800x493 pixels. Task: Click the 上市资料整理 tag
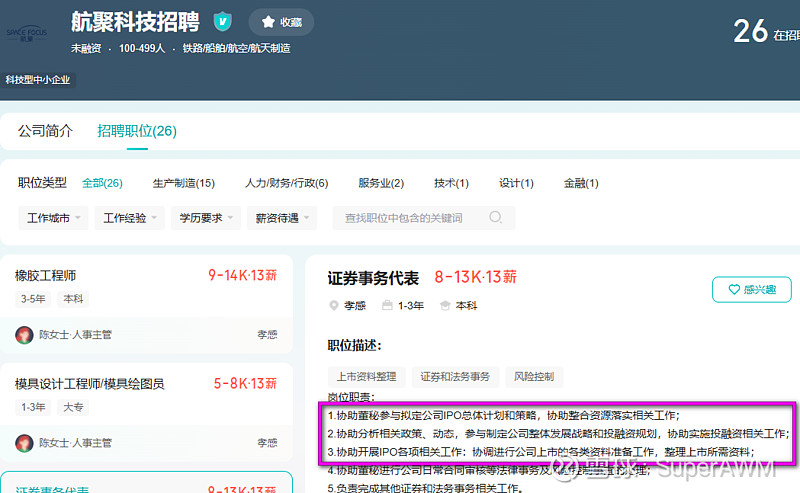[366, 377]
